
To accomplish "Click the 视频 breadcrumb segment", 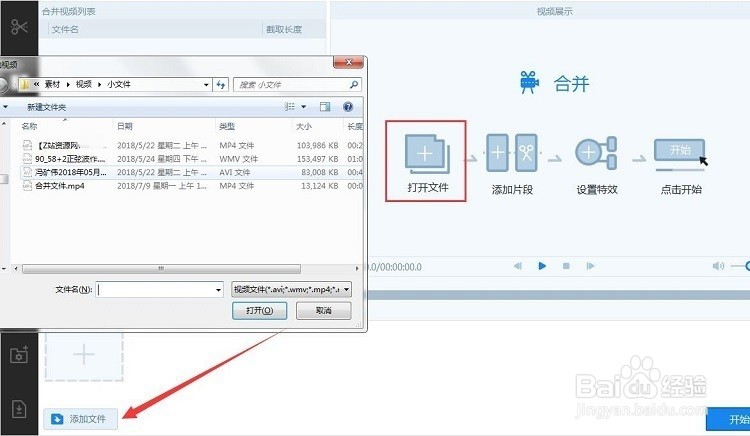I will [x=84, y=85].
